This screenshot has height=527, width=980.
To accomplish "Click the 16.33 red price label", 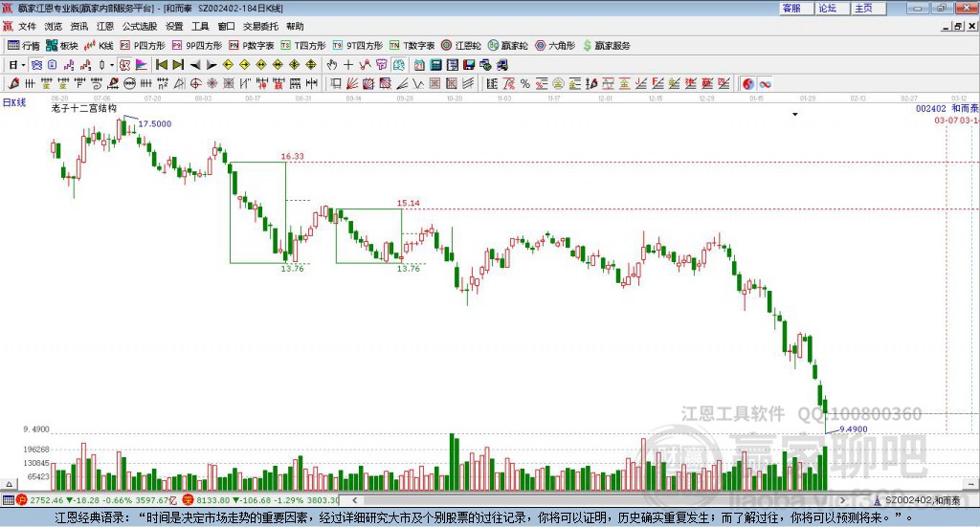I will pyautogui.click(x=293, y=157).
